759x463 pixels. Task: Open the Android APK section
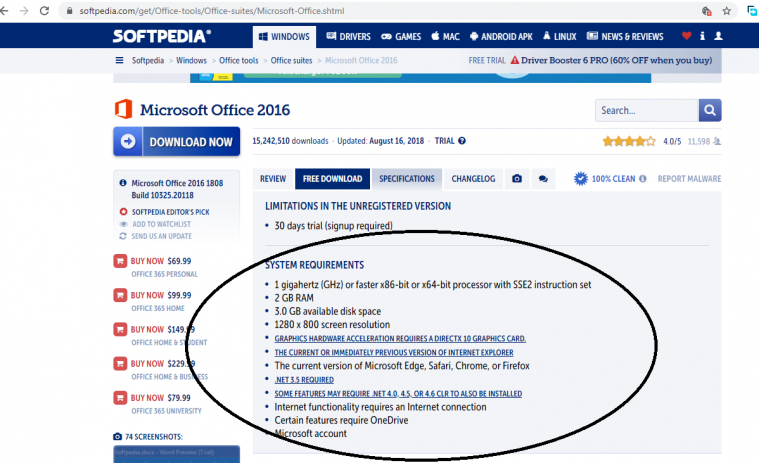click(x=501, y=37)
